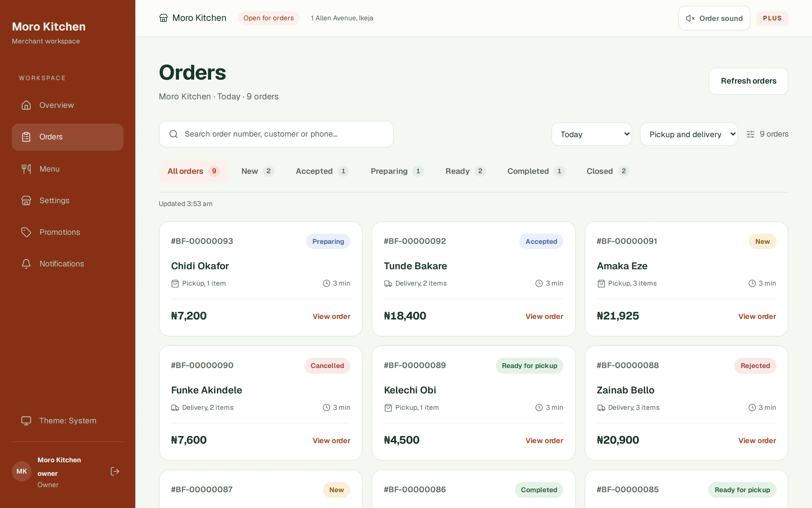Click the delivery truck icon on Funke Akindele card
812x508 pixels.
(175, 408)
